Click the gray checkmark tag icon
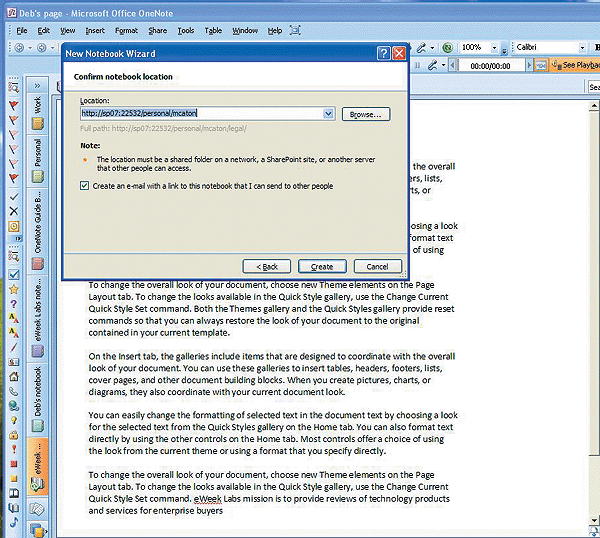 (x=13, y=197)
